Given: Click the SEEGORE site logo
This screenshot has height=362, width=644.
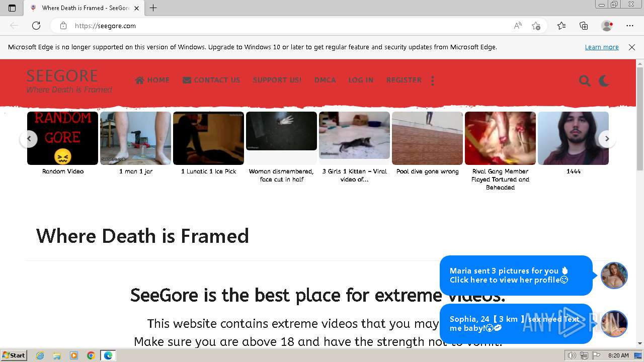Looking at the screenshot, I should tap(62, 76).
